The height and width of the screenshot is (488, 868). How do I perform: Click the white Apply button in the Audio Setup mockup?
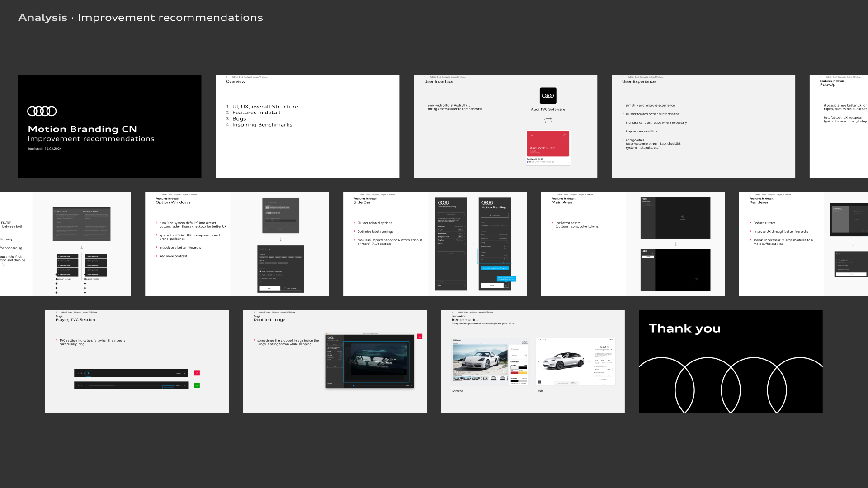269,288
